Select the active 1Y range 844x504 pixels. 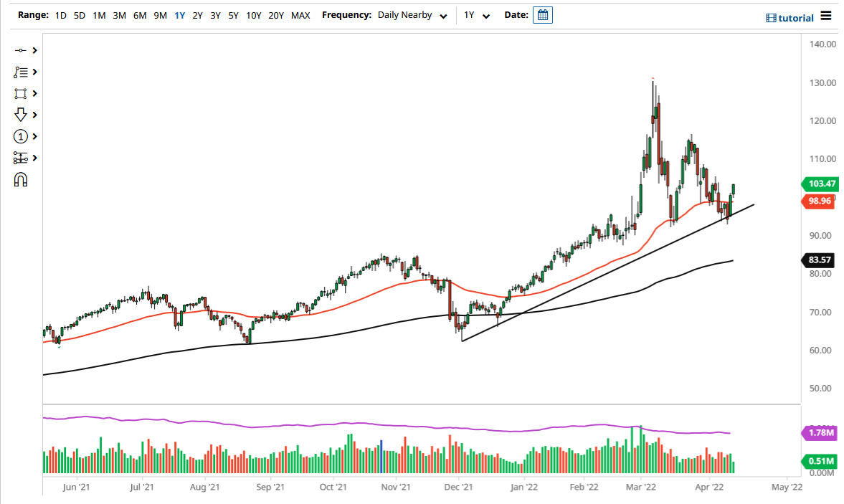click(180, 16)
